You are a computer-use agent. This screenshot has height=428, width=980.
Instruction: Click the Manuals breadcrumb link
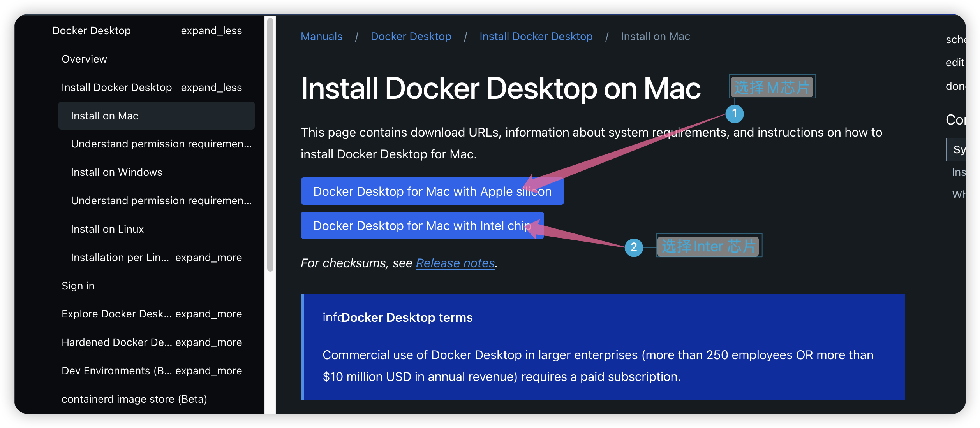(x=321, y=36)
